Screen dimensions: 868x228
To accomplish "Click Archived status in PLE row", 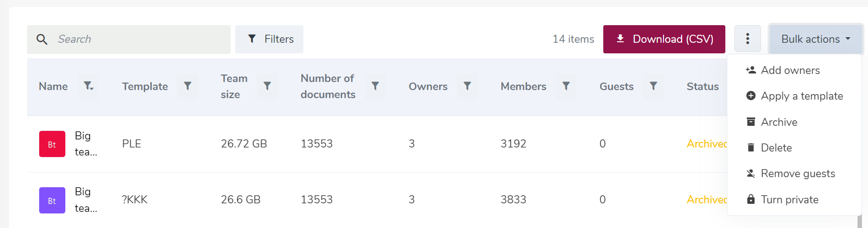I will point(707,144).
